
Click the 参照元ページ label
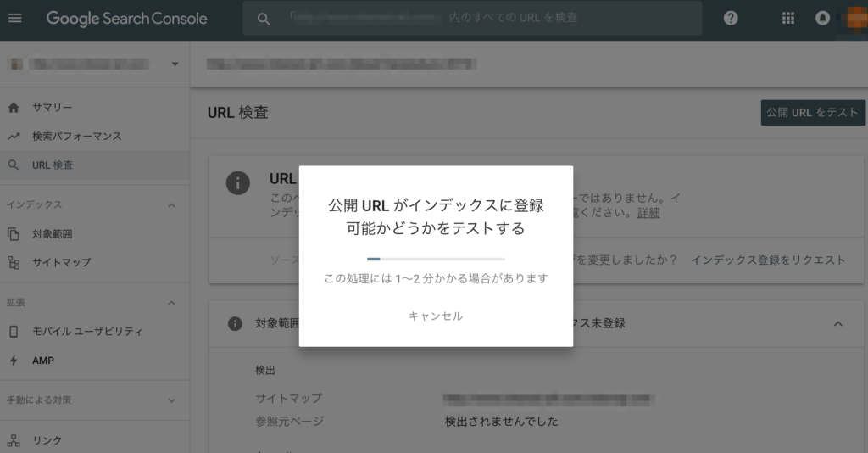[290, 422]
